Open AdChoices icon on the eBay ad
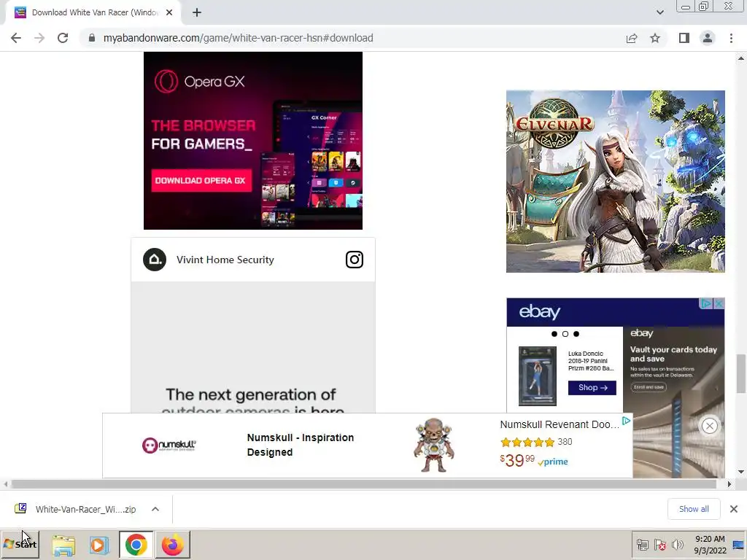The width and height of the screenshot is (747, 560). [x=706, y=304]
